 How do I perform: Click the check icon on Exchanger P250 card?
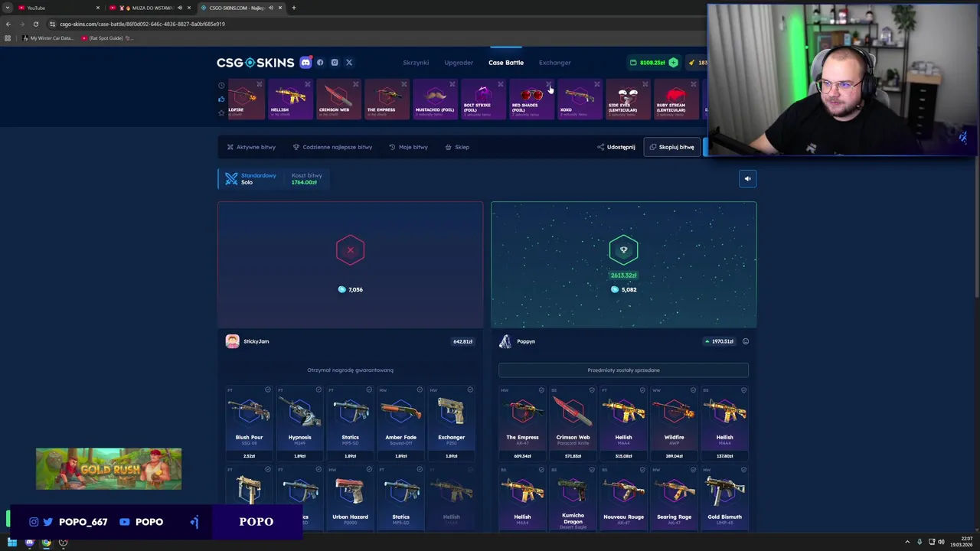click(x=470, y=390)
